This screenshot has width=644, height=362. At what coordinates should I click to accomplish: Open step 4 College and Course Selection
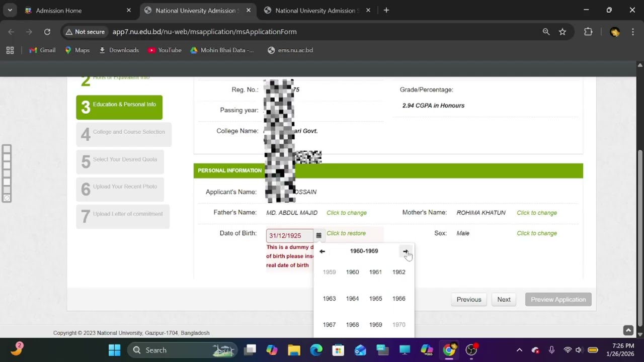point(124,134)
